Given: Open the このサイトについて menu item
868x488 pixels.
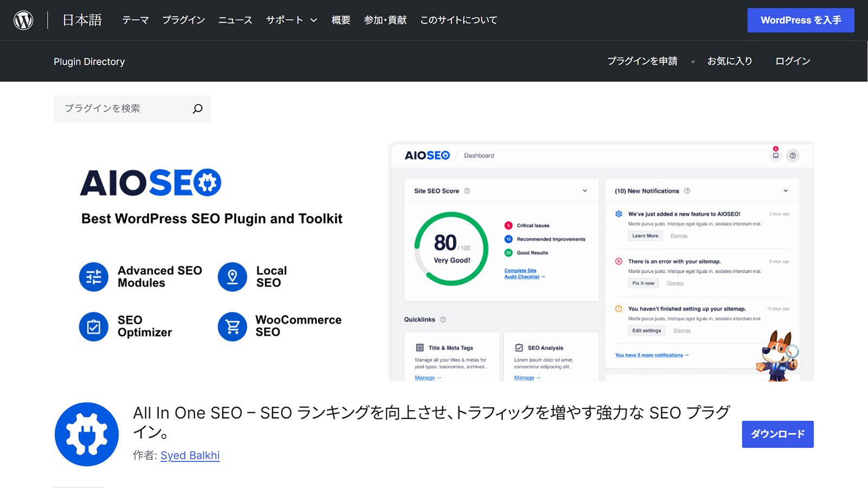Looking at the screenshot, I should (x=458, y=20).
